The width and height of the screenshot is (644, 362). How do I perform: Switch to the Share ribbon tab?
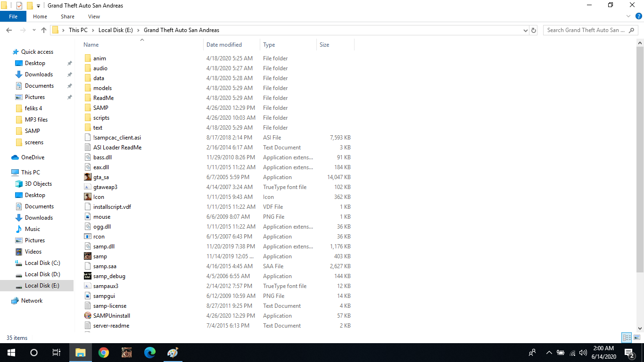click(67, 16)
